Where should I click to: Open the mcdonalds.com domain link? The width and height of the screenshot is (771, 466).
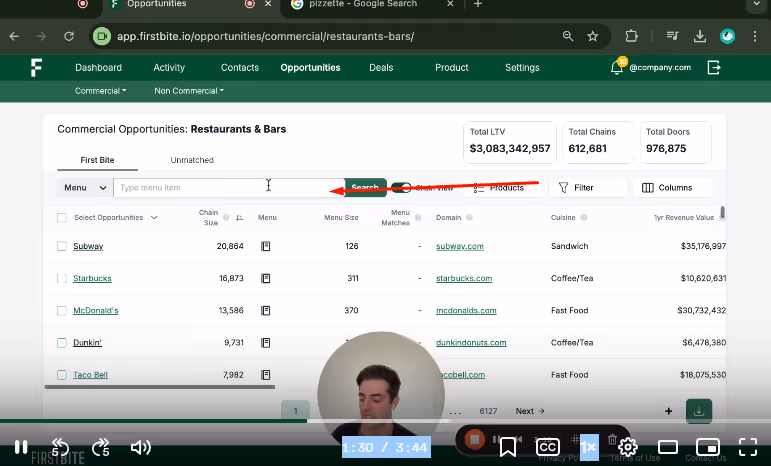466,311
